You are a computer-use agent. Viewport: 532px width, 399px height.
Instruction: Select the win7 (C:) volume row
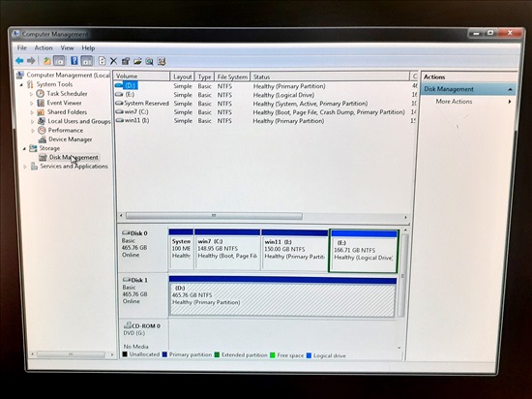point(260,112)
